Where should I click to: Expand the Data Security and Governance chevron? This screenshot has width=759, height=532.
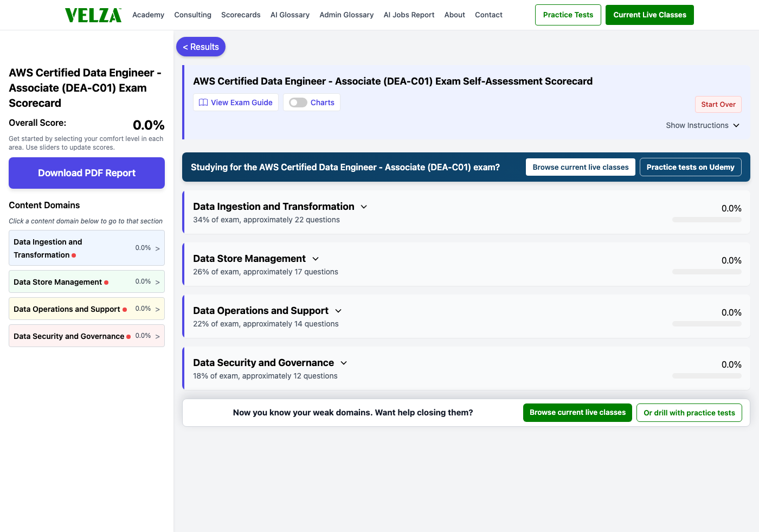(x=344, y=363)
